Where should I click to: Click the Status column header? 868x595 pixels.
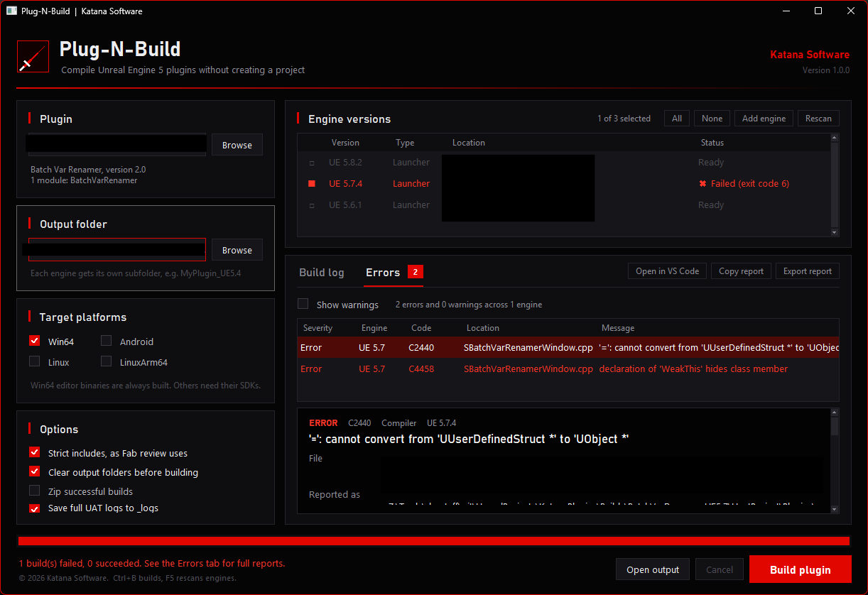[712, 143]
